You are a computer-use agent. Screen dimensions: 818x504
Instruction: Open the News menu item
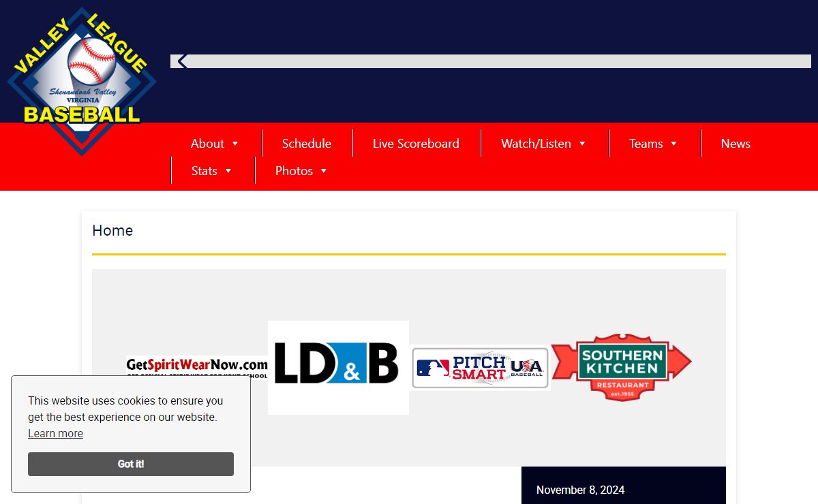pyautogui.click(x=736, y=144)
